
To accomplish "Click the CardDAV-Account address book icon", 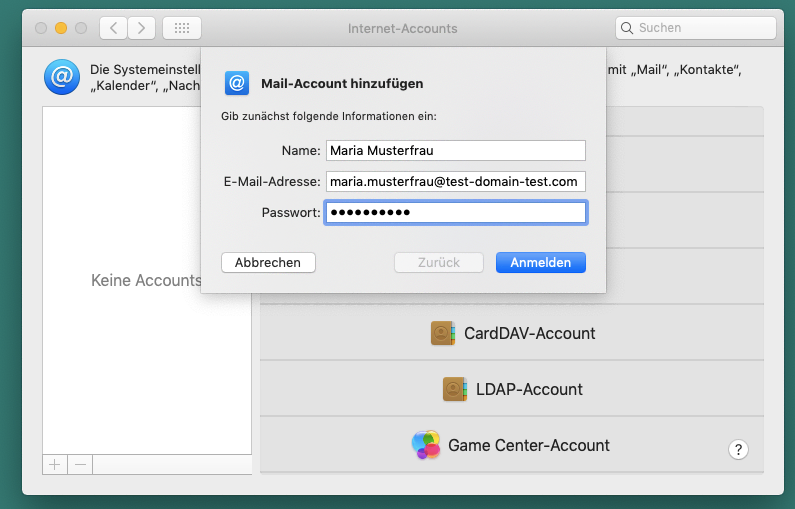I will point(443,333).
